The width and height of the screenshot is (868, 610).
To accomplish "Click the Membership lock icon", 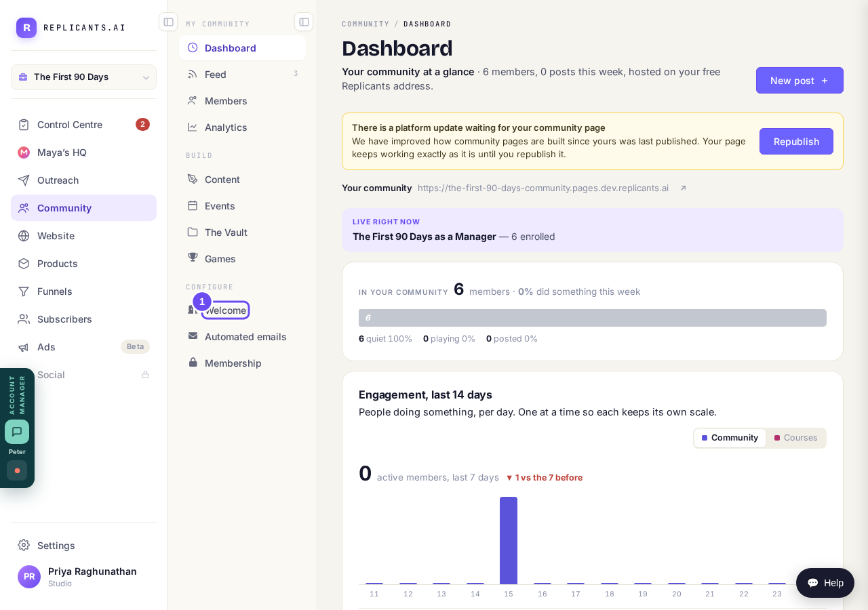I will click(x=193, y=363).
